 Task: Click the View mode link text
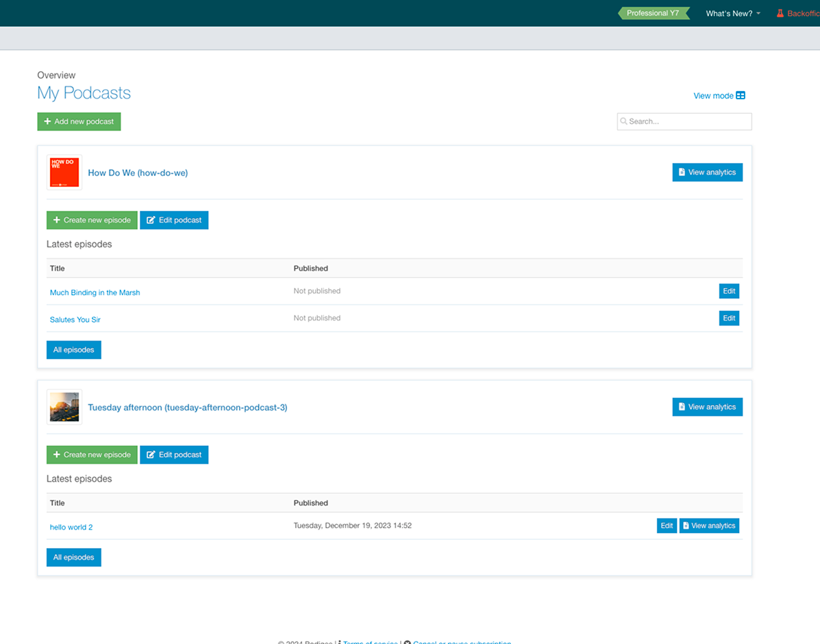[x=713, y=96]
